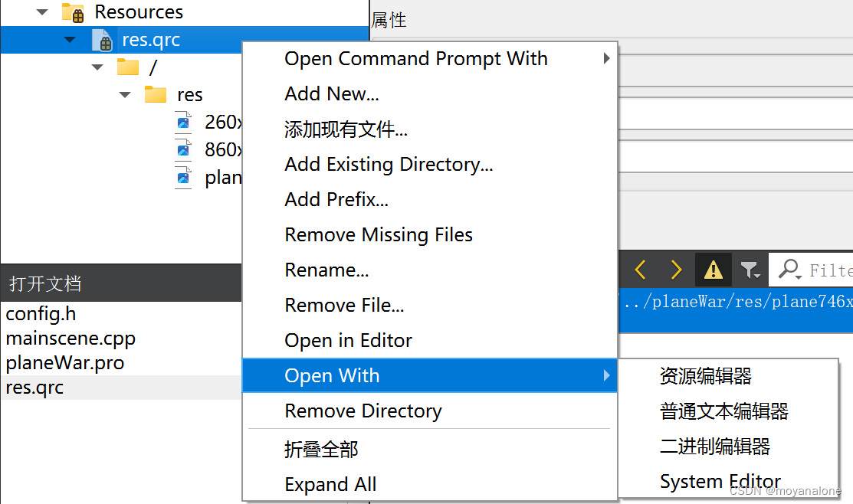Click the highlighted plane746x path entry
Screen dimensions: 853x504
point(734,301)
